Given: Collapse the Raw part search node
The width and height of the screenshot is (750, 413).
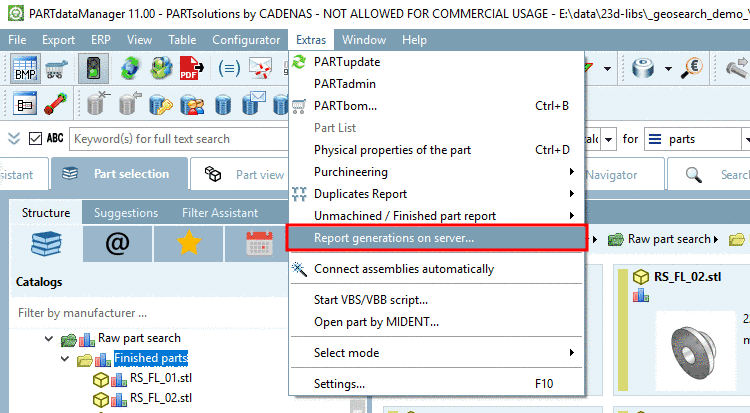Looking at the screenshot, I should [51, 339].
